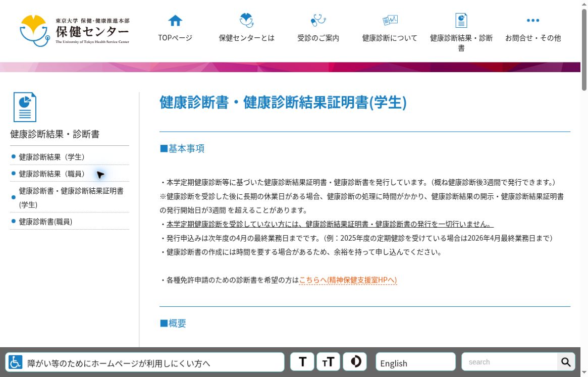Click the page title 健康診断書・健康診断結果証明書(学生)
The image size is (588, 377).
283,102
